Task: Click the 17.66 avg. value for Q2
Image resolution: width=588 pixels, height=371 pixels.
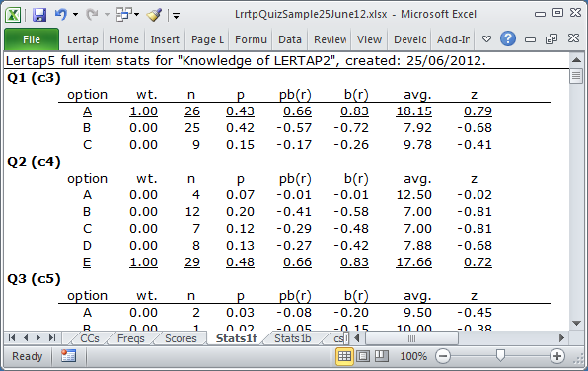Action: (413, 262)
